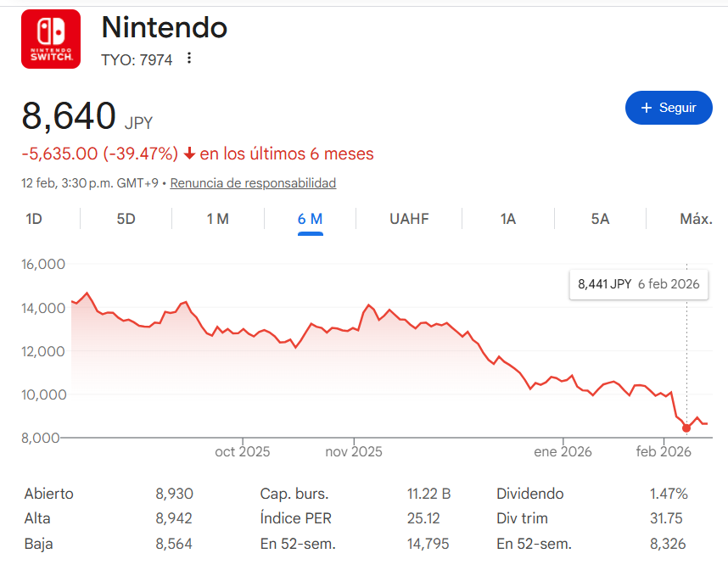Click the Cap. burs. stat label

[294, 494]
